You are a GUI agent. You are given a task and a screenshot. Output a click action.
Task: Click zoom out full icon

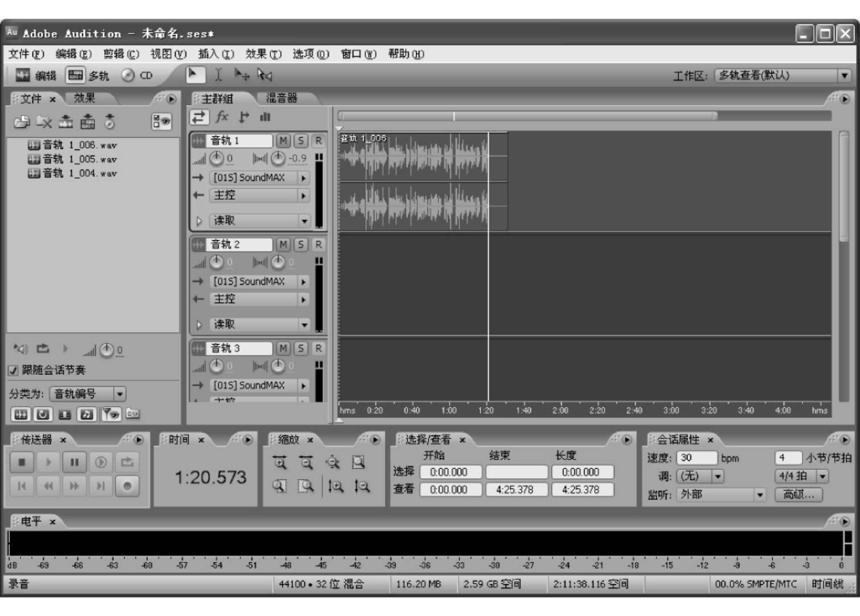pyautogui.click(x=332, y=462)
